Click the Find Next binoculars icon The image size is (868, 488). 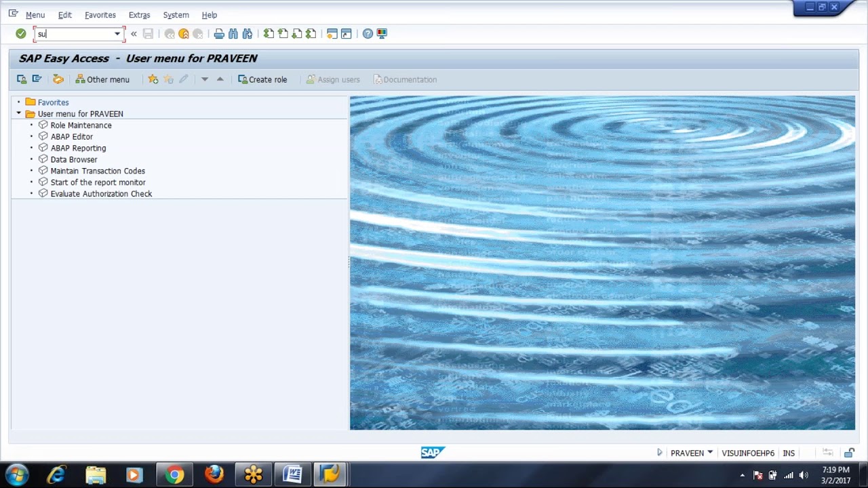click(248, 34)
